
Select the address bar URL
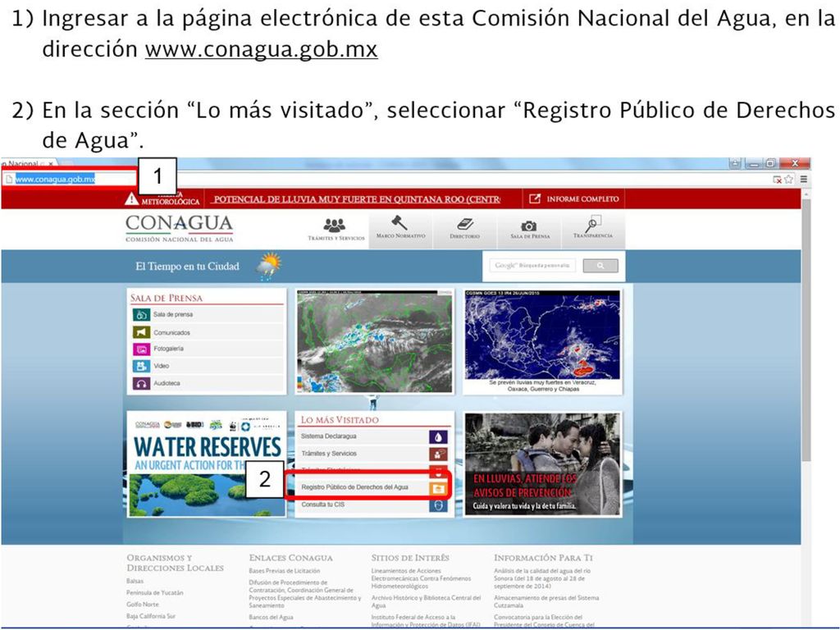click(x=55, y=180)
